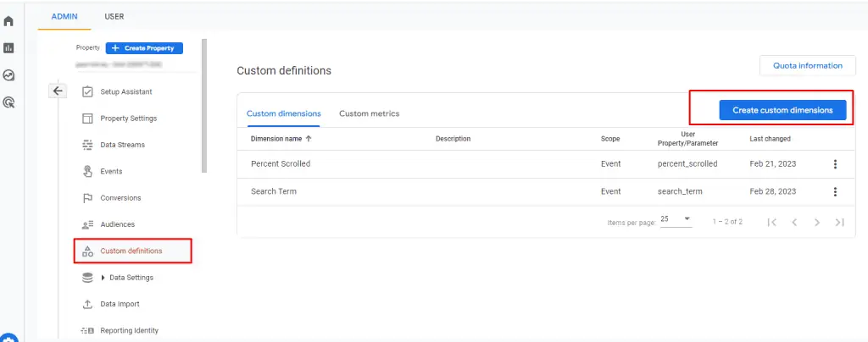Click the Create Property button
868x342 pixels.
coord(144,48)
